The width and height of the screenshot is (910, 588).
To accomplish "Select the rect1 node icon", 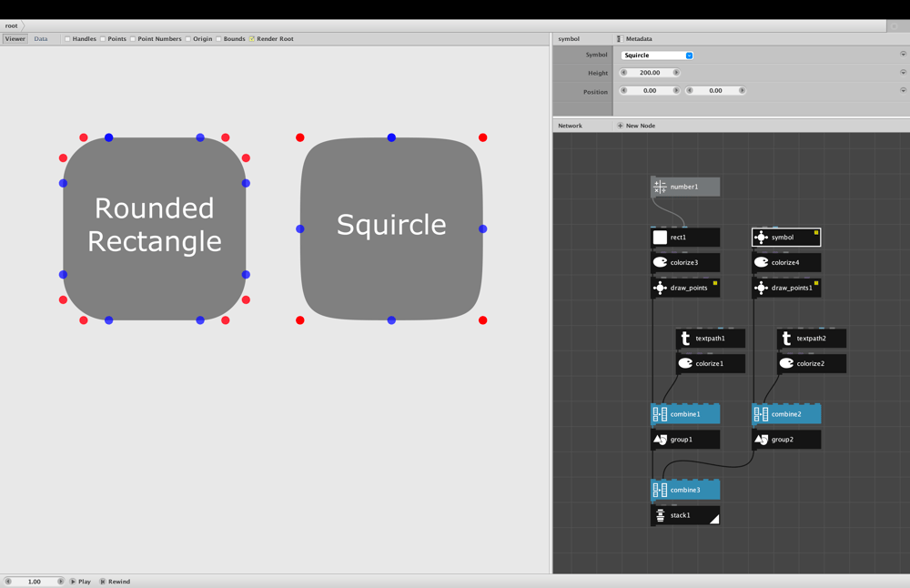I will pyautogui.click(x=660, y=238).
